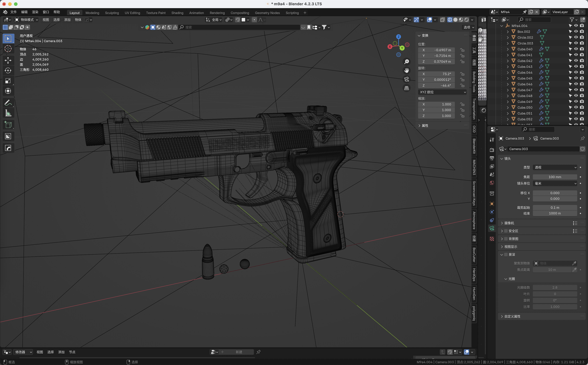Open the World properties tab
Image resolution: width=588 pixels, height=365 pixels.
(x=492, y=183)
